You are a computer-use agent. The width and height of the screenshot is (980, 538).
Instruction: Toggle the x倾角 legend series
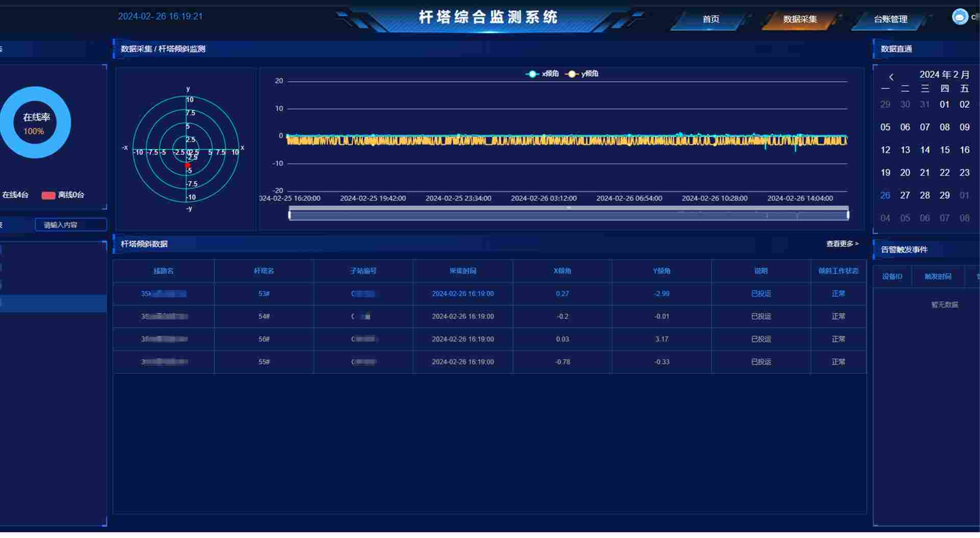point(542,74)
